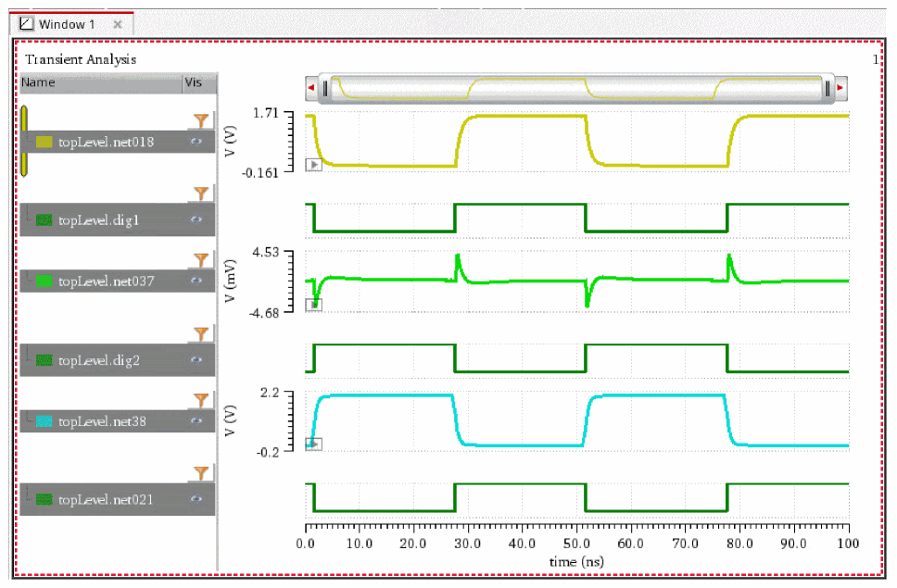The image size is (897, 588).
Task: Click the Transient Analysis title
Action: point(81,59)
